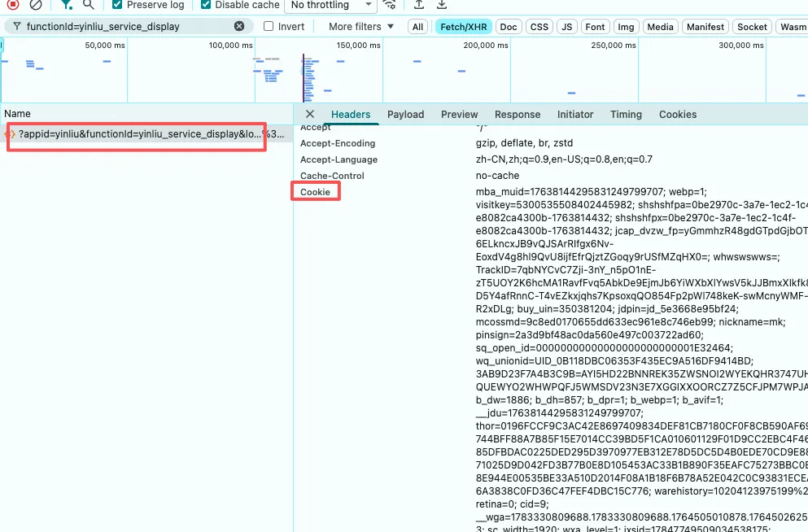Screen dimensions: 808x532
Task: Switch to the Payload tab
Action: click(405, 115)
